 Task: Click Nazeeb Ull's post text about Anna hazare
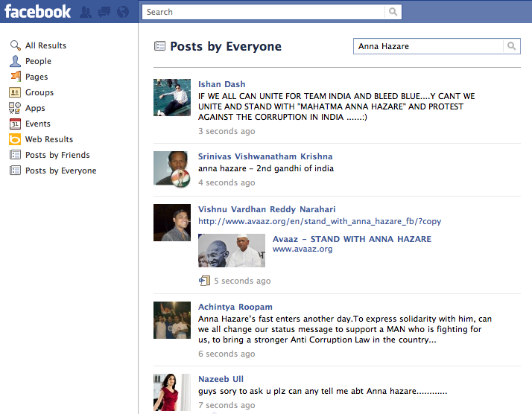(x=323, y=391)
